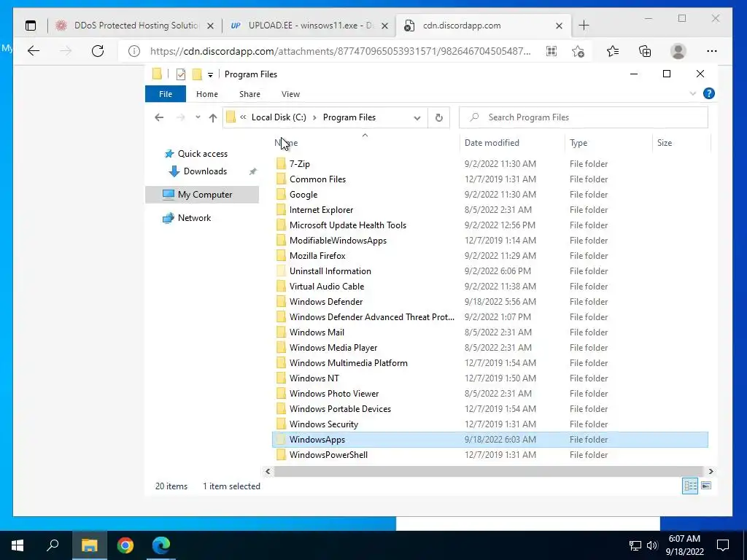The image size is (747, 560).
Task: Open the site information icon in address bar
Action: coord(134,51)
